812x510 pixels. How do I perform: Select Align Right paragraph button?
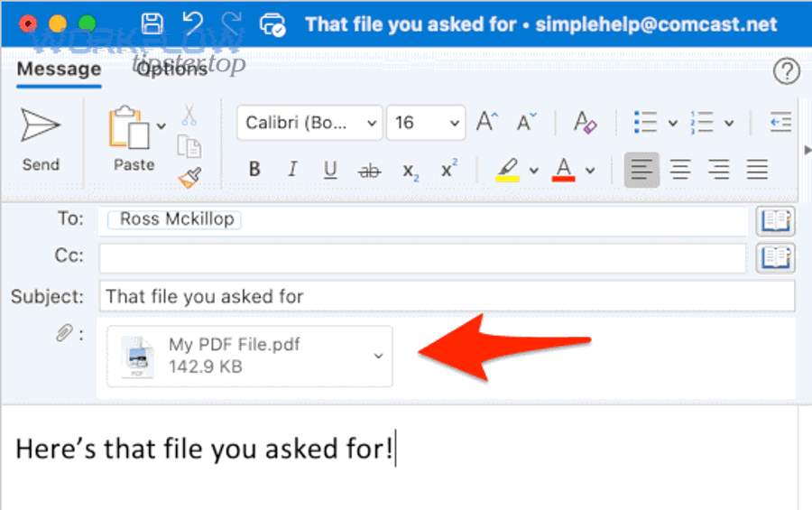click(x=719, y=170)
